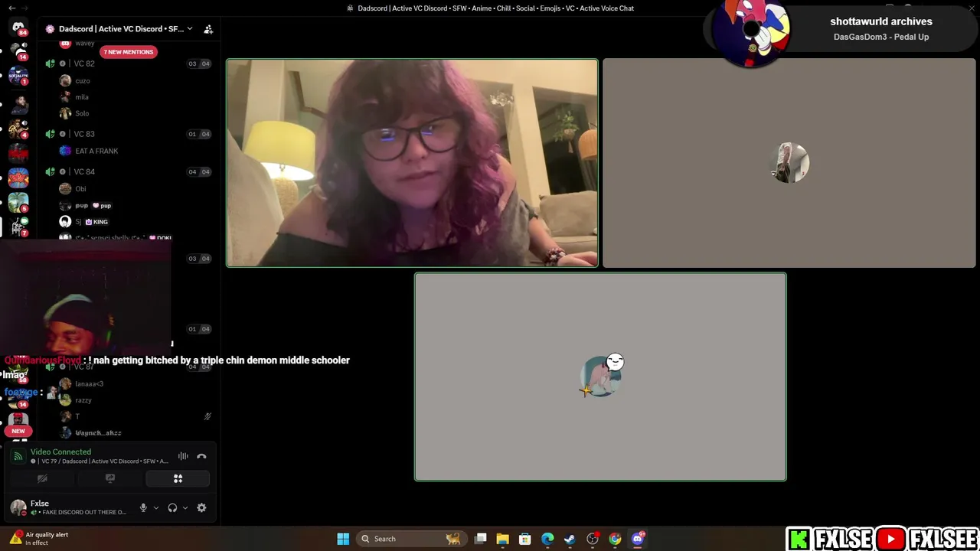The height and width of the screenshot is (551, 980).
Task: Select the server with 14 badge near top
Action: (x=18, y=51)
